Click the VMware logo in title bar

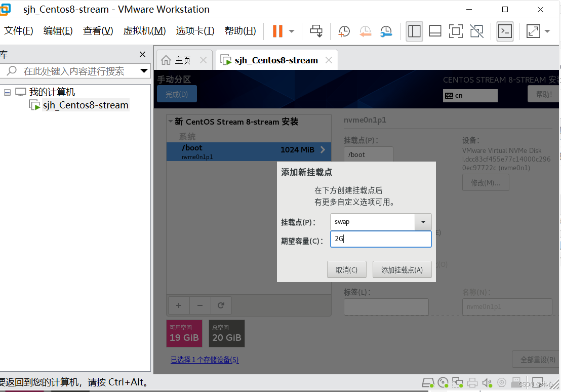(x=5, y=9)
